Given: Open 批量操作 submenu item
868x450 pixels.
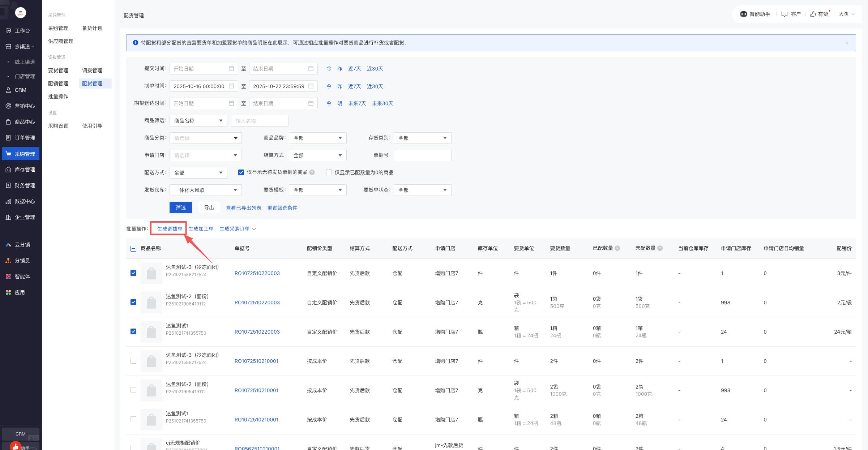Looking at the screenshot, I should 58,97.
